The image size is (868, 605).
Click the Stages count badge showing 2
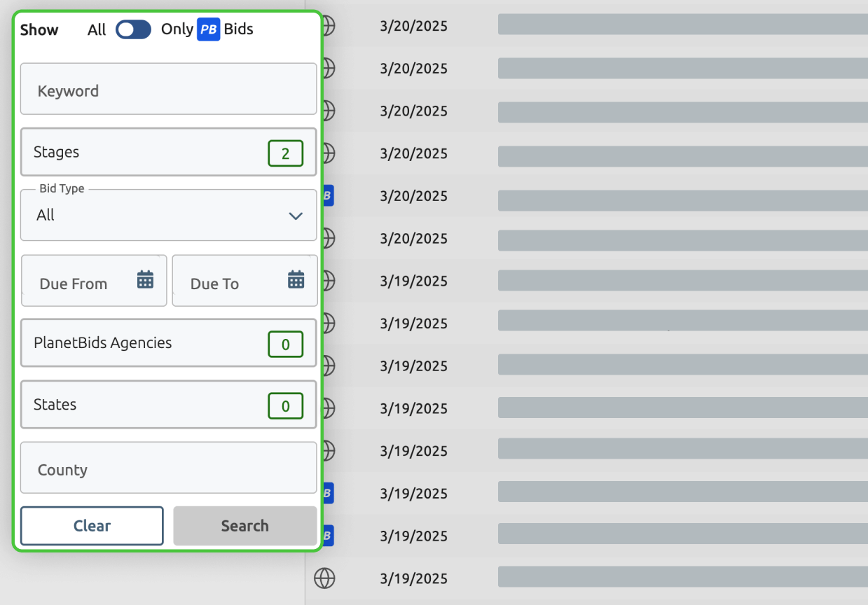285,153
